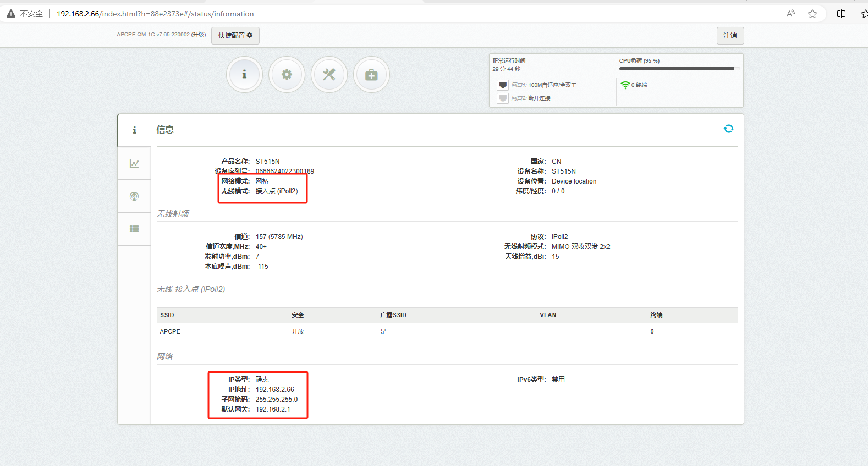This screenshot has width=868, height=466.
Task: Open the settings gear circle icon
Action: (x=287, y=74)
